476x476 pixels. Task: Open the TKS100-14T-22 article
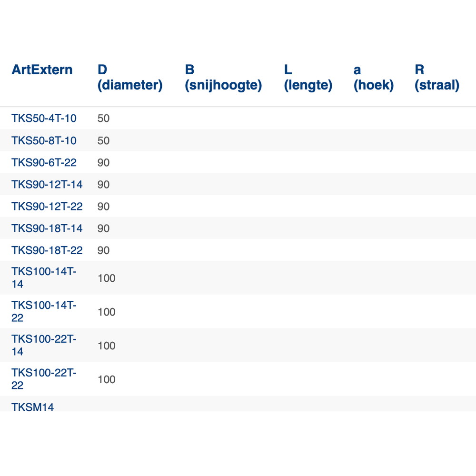(x=44, y=312)
